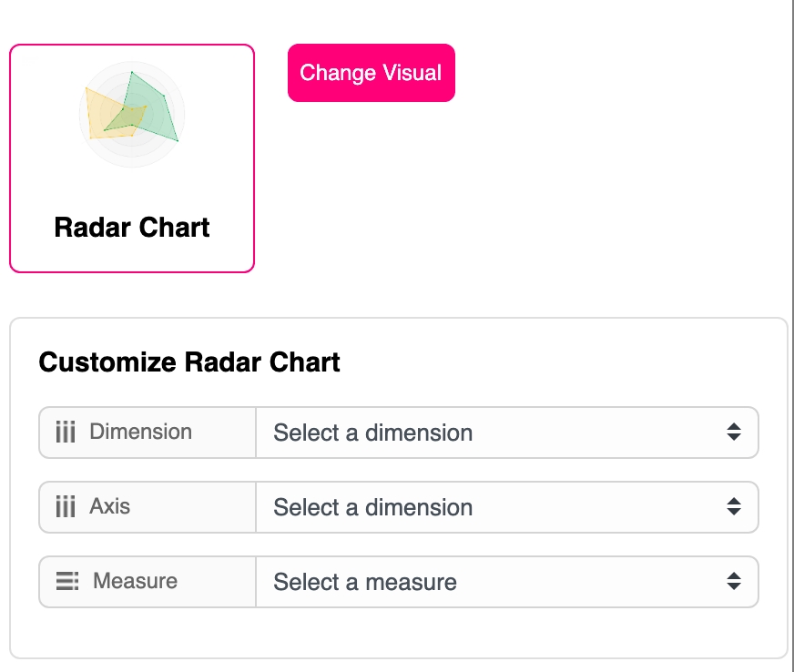Click the 'Customize Radar Chart' heading
Image resolution: width=794 pixels, height=672 pixels.
click(x=189, y=362)
